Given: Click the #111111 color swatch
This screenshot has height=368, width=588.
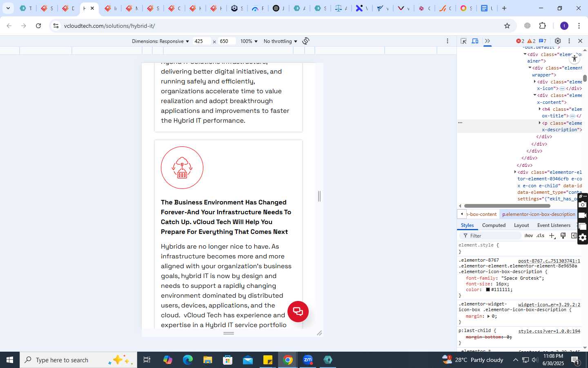Looking at the screenshot, I should click(x=488, y=289).
